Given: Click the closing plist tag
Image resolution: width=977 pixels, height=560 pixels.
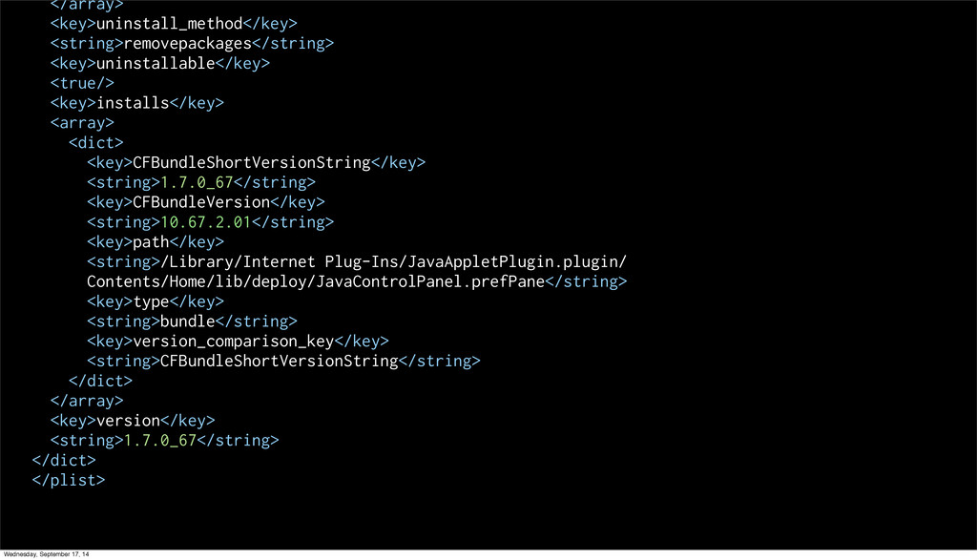Looking at the screenshot, I should coord(68,480).
